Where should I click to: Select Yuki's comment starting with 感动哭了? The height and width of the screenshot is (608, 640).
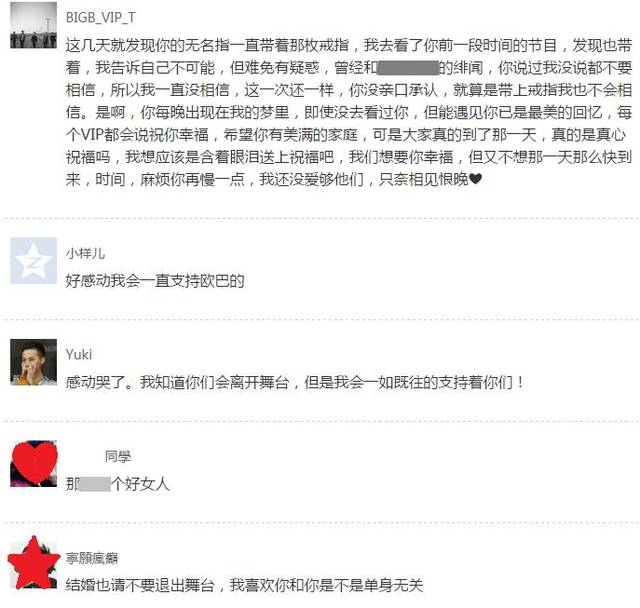coord(295,382)
